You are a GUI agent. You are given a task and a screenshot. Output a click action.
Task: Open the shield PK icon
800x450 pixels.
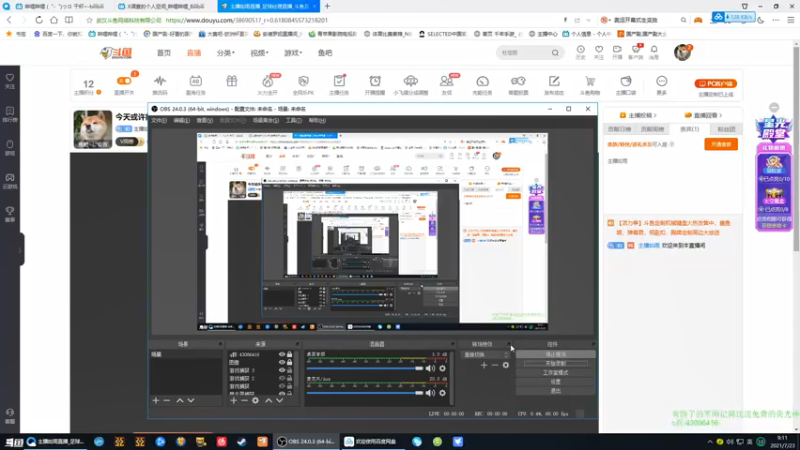click(x=303, y=81)
